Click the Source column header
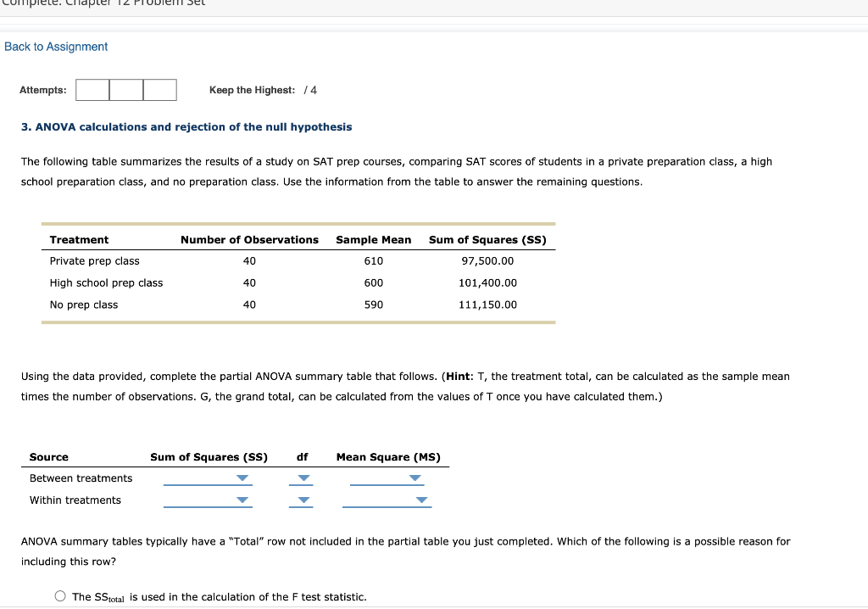This screenshot has height=609, width=868. click(48, 456)
